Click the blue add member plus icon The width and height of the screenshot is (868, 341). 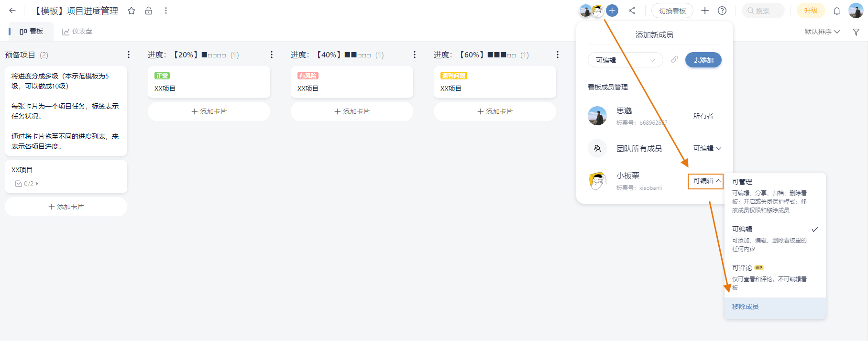click(612, 11)
